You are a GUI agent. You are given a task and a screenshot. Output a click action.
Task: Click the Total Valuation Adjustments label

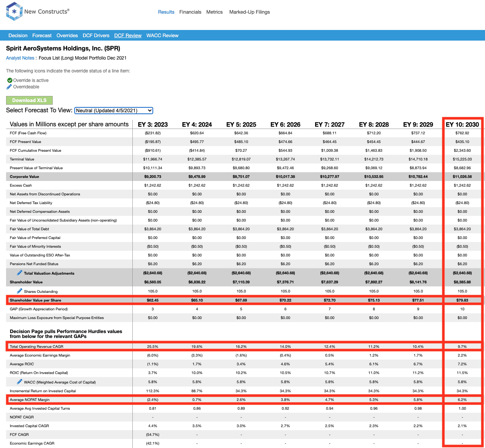49,274
